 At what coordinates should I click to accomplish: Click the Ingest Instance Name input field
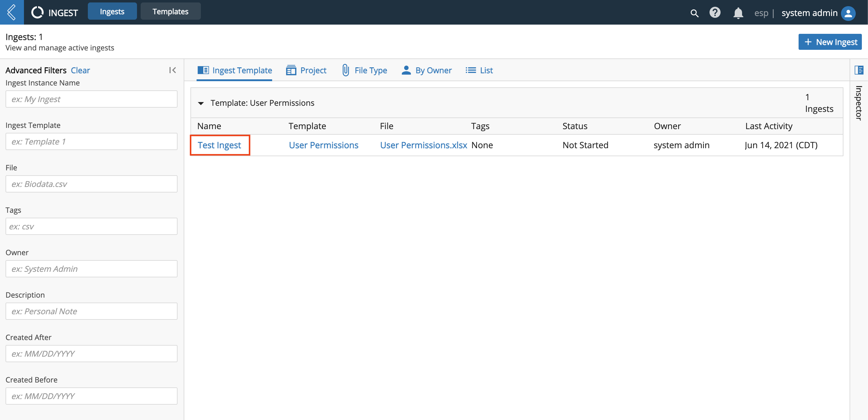point(91,99)
